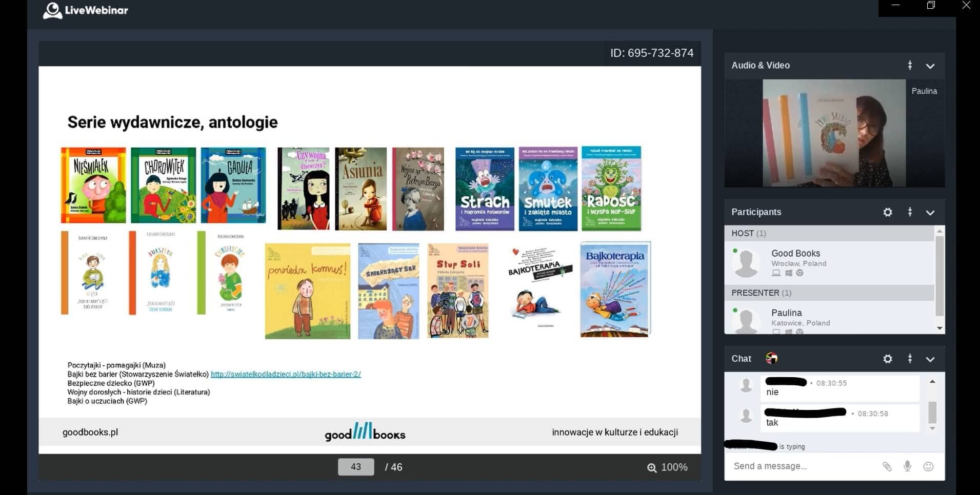Open Participants panel settings gear
Image resolution: width=980 pixels, height=495 pixels.
coord(888,212)
